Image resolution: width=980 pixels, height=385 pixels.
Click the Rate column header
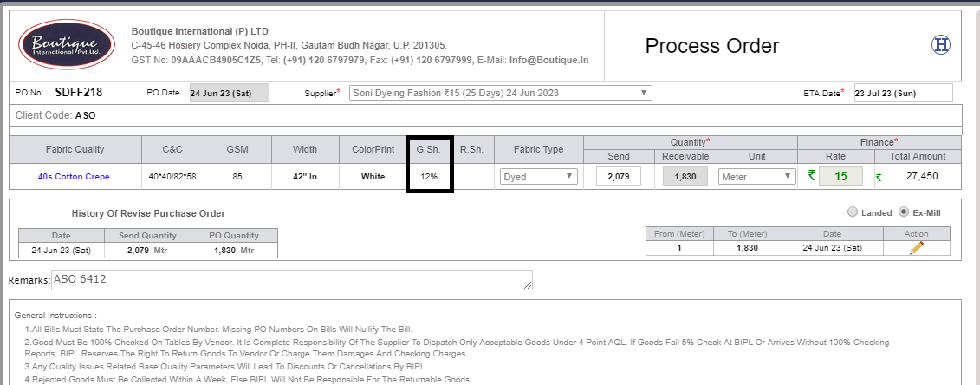835,156
